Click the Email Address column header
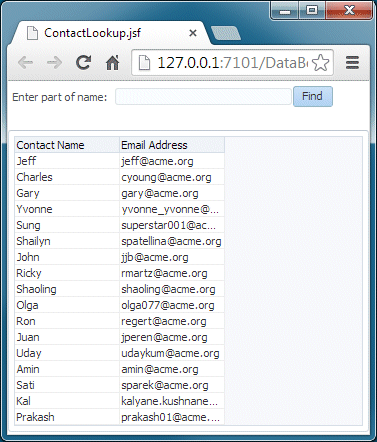 click(172, 145)
